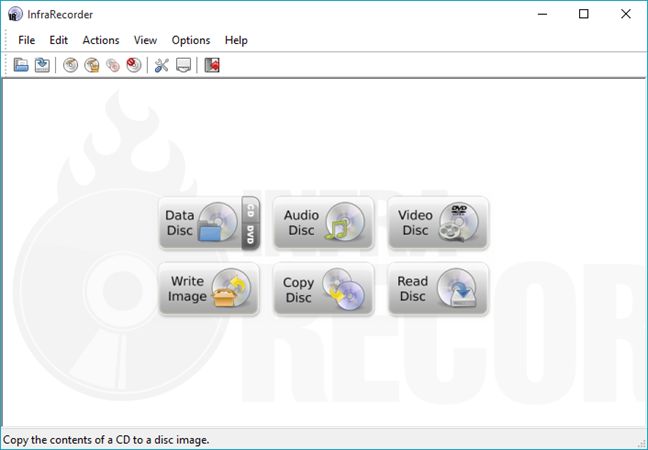
Task: Maximize the InfraRecorder window
Action: click(584, 14)
